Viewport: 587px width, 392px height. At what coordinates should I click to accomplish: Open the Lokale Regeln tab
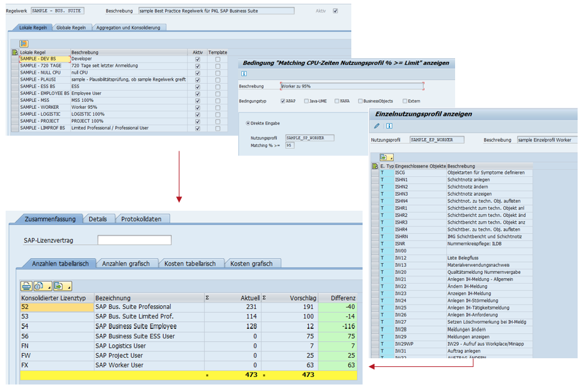(x=33, y=28)
